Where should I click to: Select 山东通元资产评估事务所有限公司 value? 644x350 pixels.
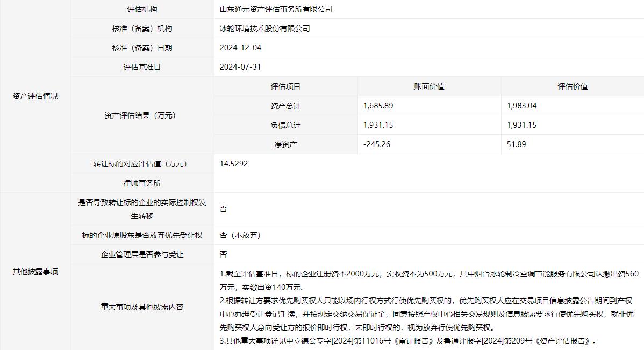coord(276,9)
